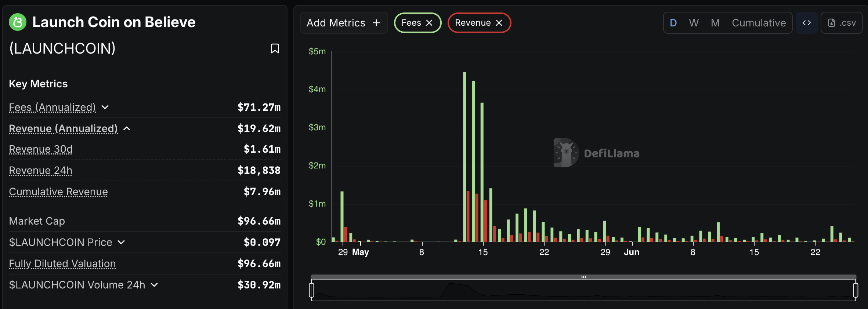The image size is (868, 309).
Task: Open the embed code icon button
Action: 806,23
